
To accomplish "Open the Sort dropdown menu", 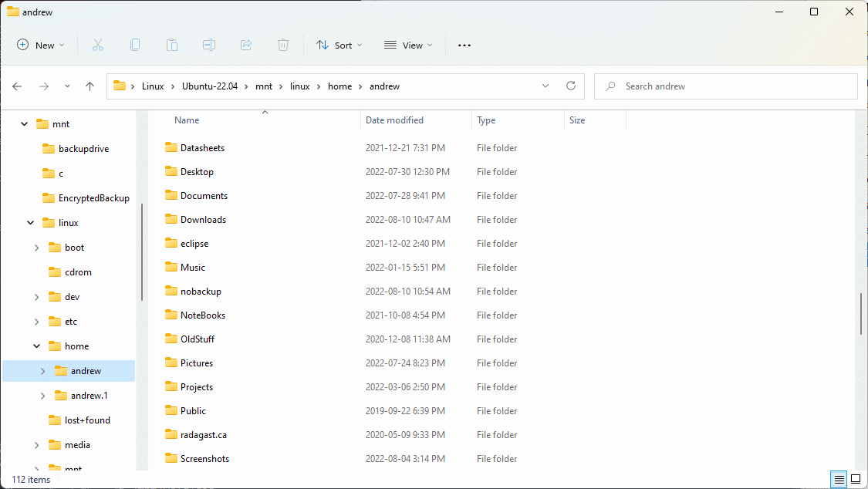I will 339,46.
